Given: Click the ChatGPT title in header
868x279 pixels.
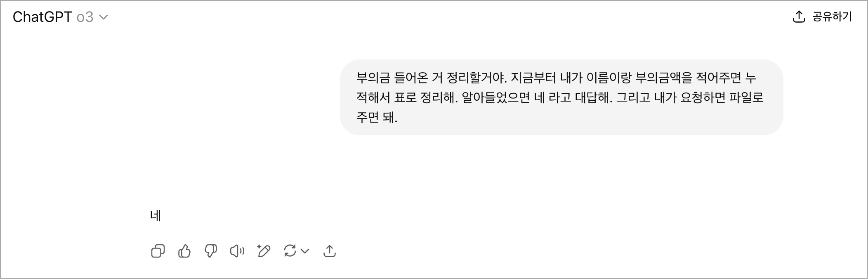Looking at the screenshot, I should pos(42,17).
